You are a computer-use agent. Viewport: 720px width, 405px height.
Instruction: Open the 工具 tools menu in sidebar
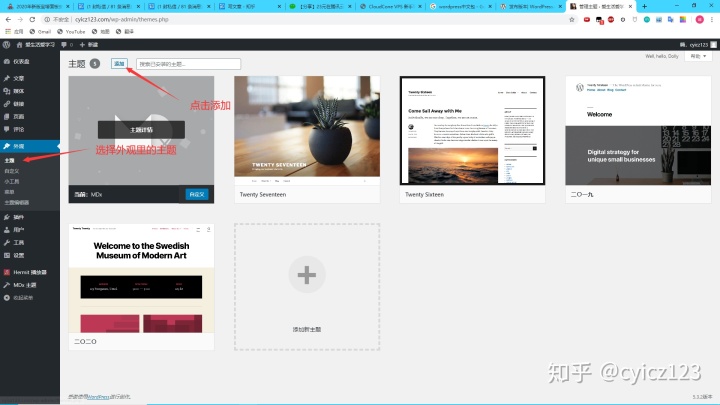(19, 242)
